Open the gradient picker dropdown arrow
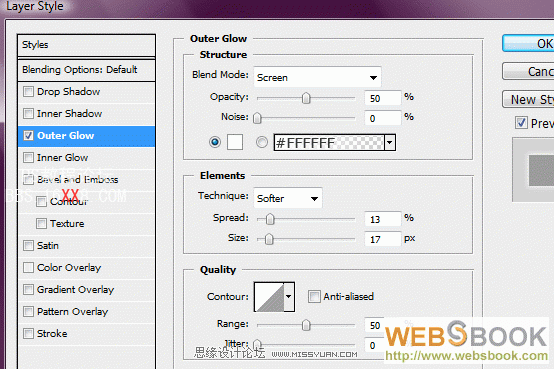 [x=390, y=142]
